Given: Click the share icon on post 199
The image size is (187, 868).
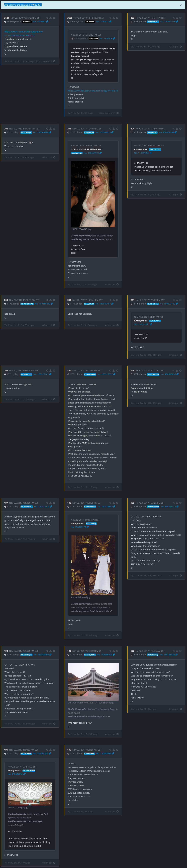Looking at the screenshot, I should pyautogui.click(x=110, y=371).
